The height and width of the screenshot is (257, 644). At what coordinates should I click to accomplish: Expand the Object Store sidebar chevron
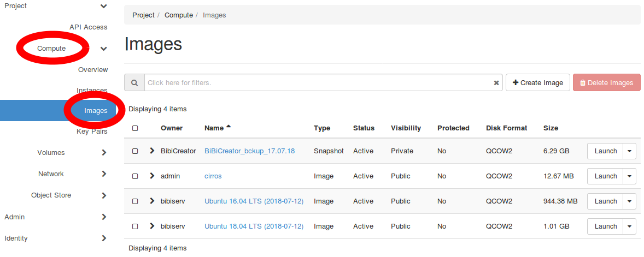tap(104, 195)
